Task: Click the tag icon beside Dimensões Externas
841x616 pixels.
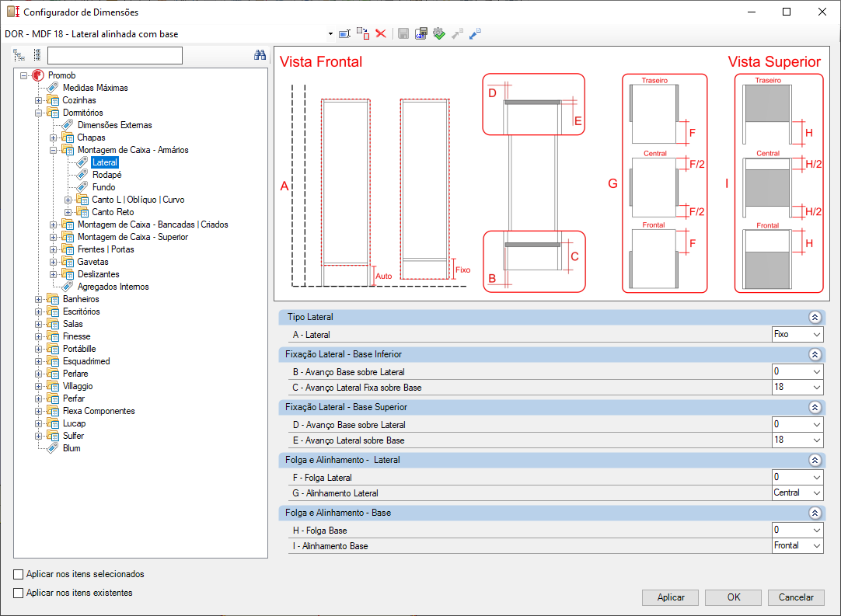Action: coord(68,125)
